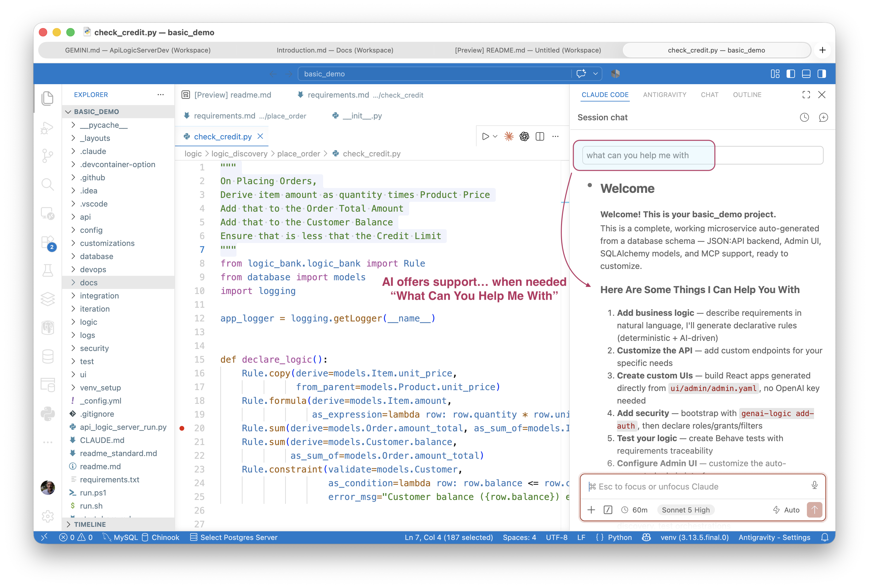Click the microphone icon in Claude input

point(814,486)
